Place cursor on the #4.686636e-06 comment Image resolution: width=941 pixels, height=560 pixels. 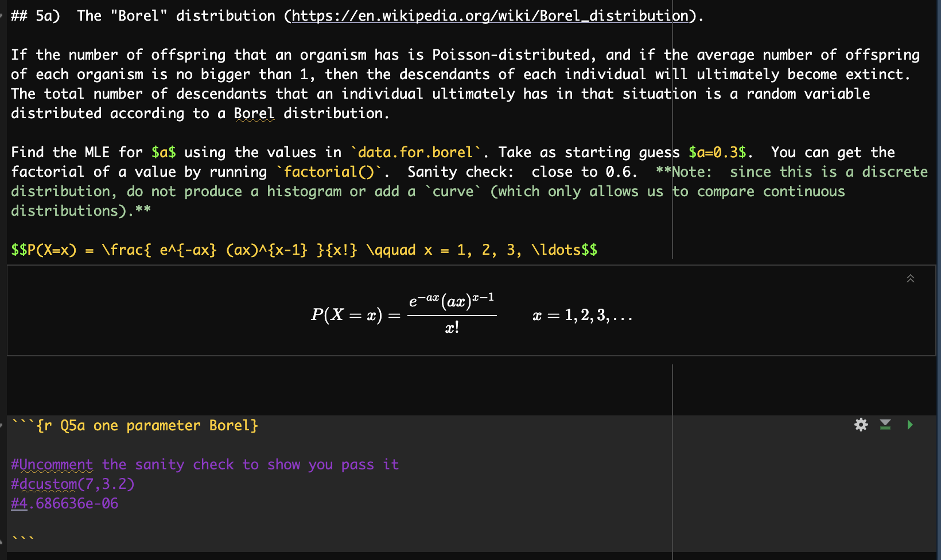click(x=64, y=503)
